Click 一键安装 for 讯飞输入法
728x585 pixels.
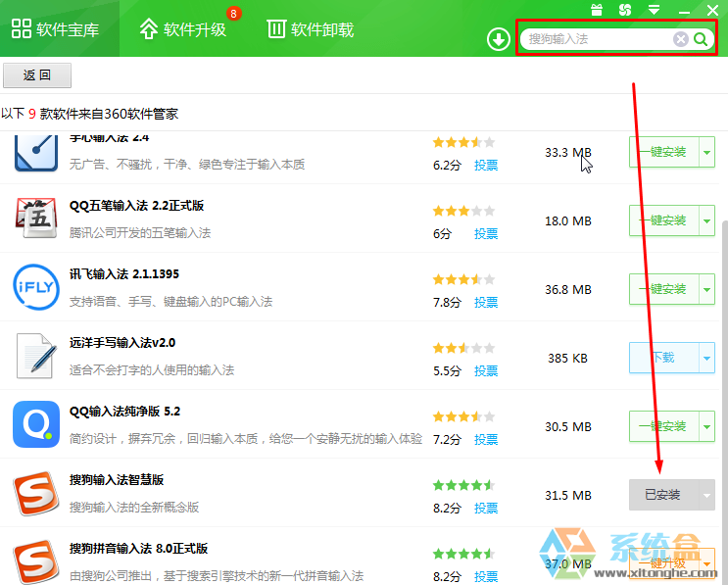664,289
